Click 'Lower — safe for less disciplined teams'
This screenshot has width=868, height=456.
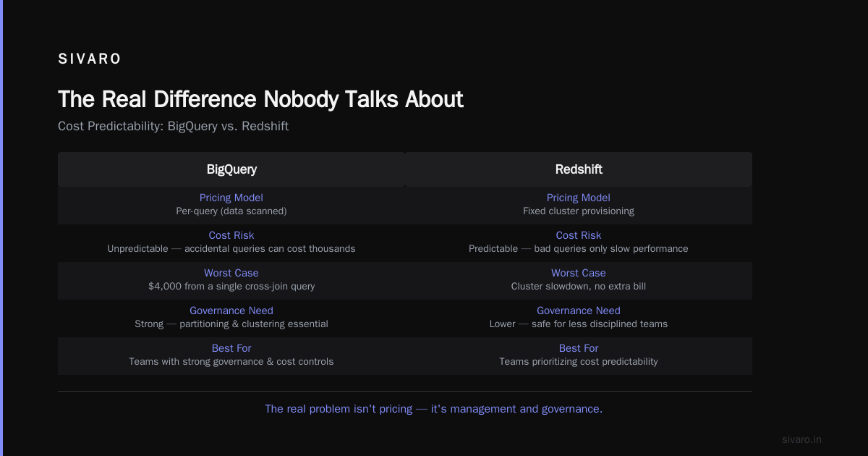pos(579,324)
